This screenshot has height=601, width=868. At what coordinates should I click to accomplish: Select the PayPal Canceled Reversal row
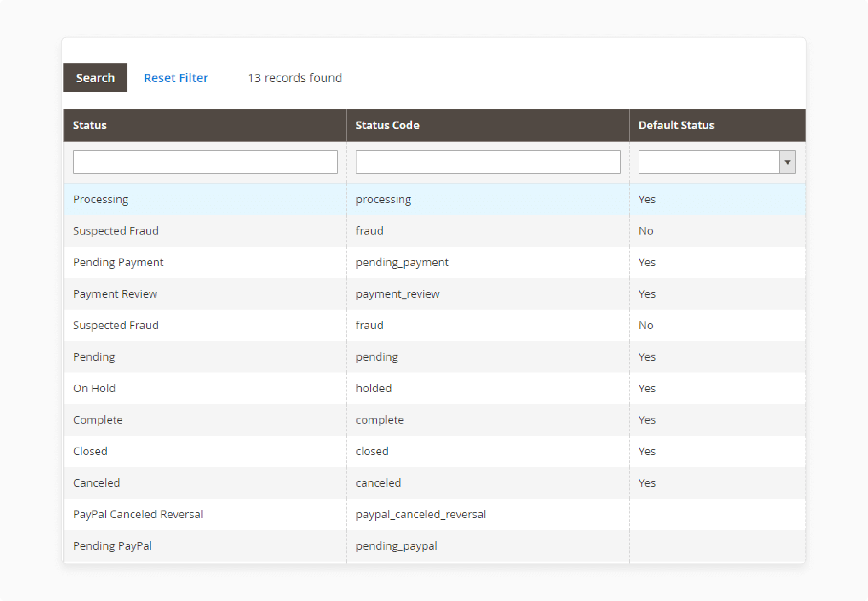pyautogui.click(x=434, y=514)
